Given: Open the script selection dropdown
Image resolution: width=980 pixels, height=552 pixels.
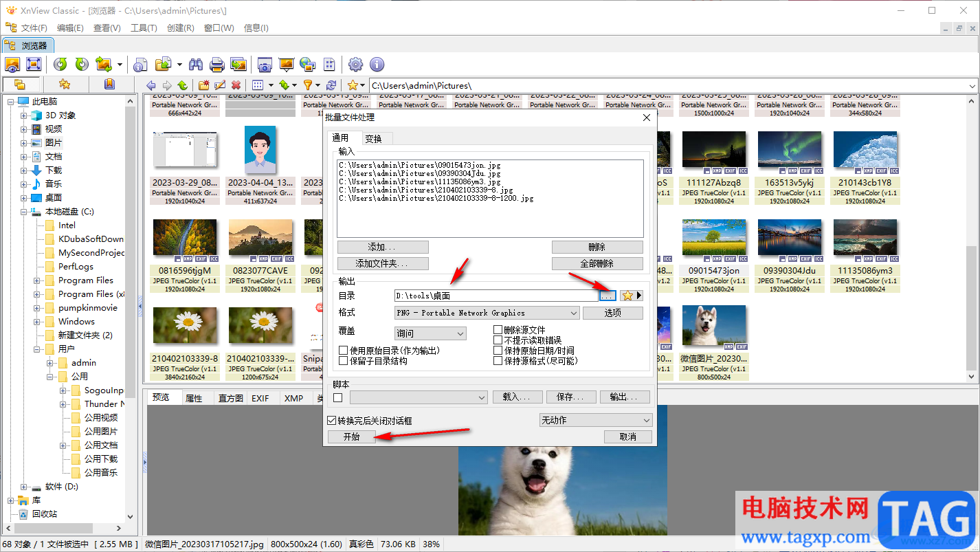Looking at the screenshot, I should [x=419, y=397].
